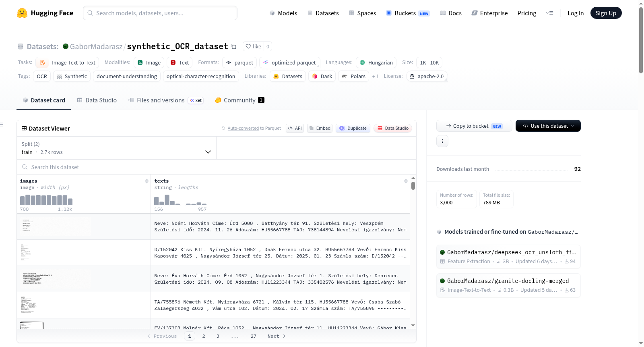The width and height of the screenshot is (644, 347).
Task: Click Next page in the pagination
Action: pos(277,336)
